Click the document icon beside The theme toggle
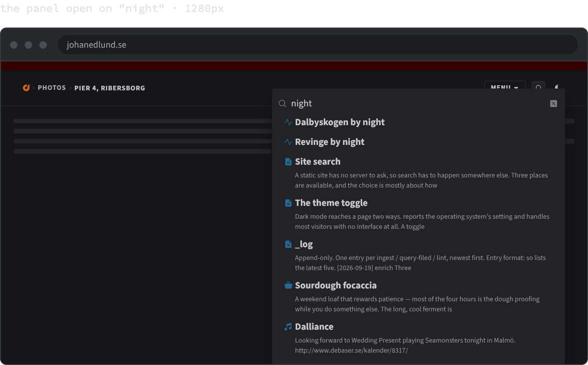The width and height of the screenshot is (588, 365). (x=288, y=203)
